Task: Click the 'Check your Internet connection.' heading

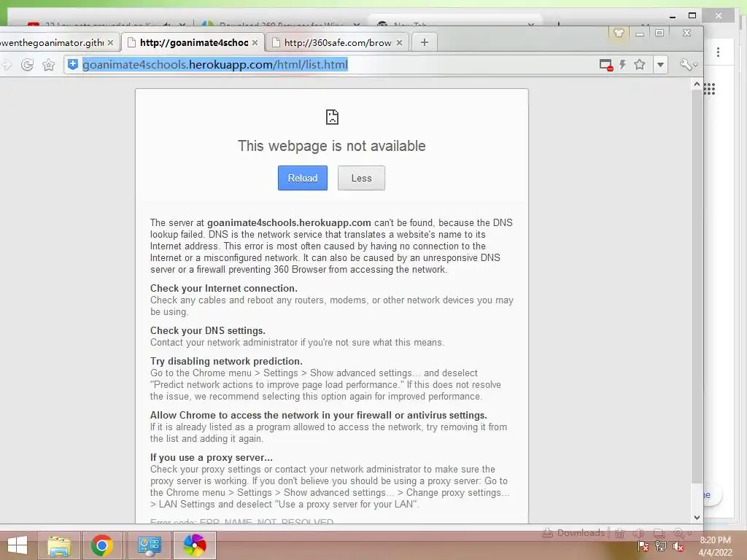Action: 224,288
